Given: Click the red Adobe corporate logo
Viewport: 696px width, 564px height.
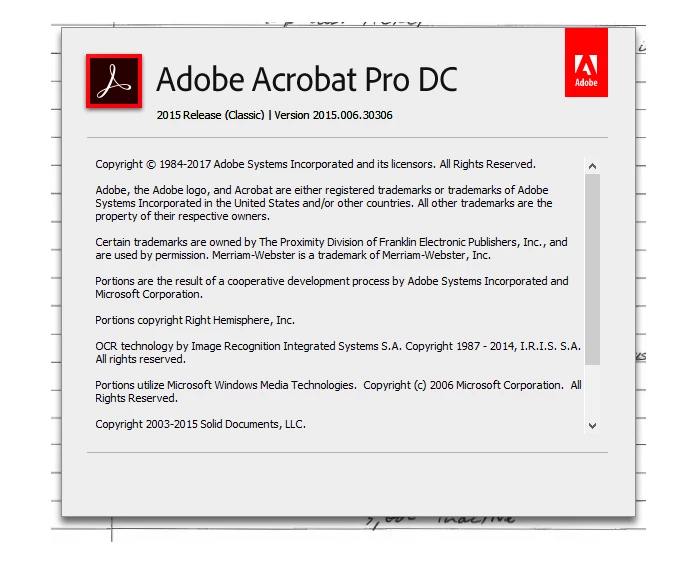Looking at the screenshot, I should tap(586, 62).
